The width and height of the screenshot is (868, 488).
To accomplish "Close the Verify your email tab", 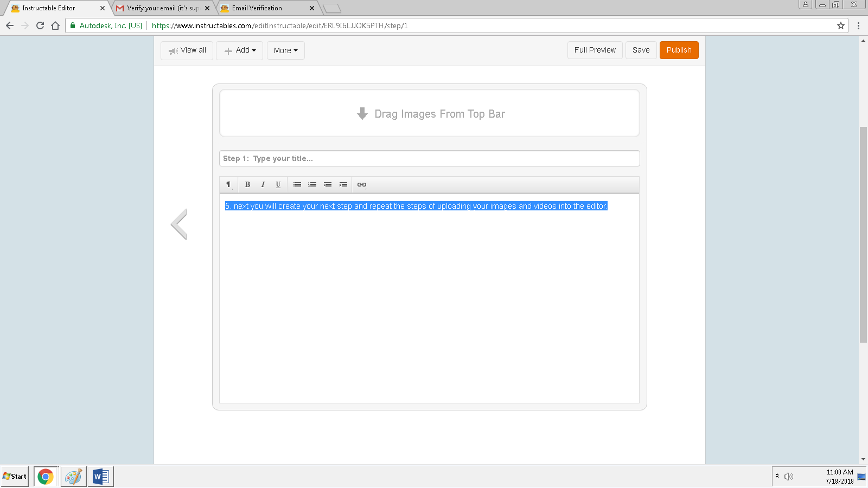I will click(207, 8).
